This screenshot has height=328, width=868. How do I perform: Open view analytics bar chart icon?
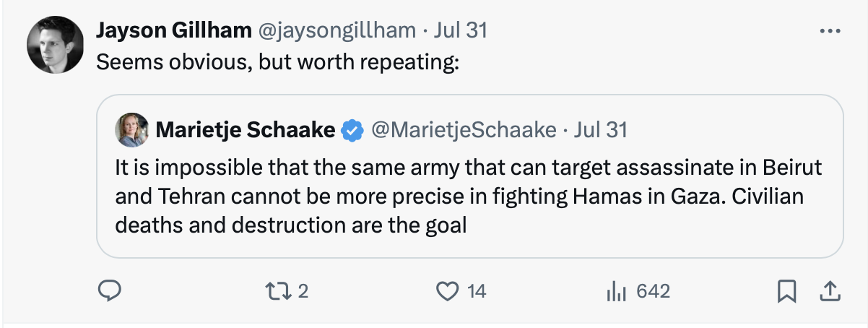(615, 291)
